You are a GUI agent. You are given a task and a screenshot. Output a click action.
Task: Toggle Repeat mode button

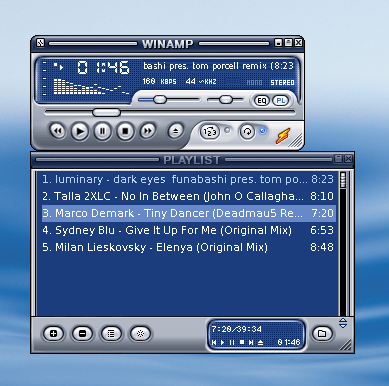247,132
